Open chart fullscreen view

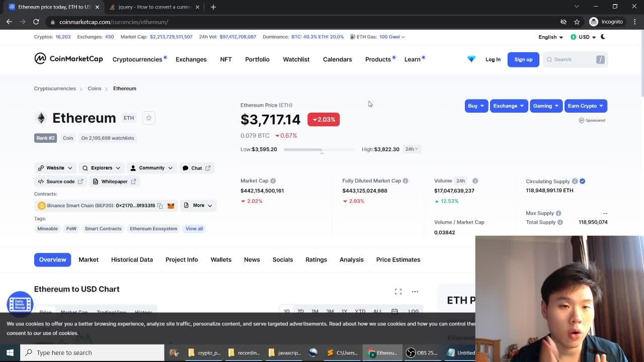coord(398,292)
